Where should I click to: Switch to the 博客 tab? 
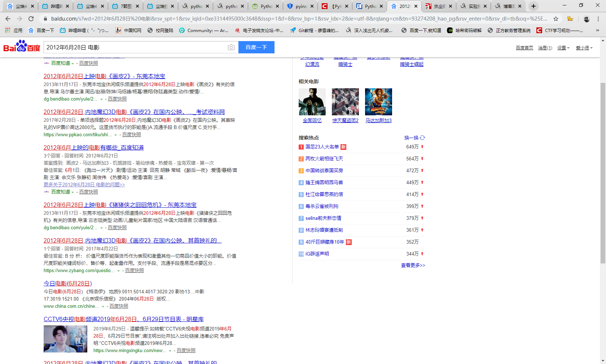pos(508,6)
